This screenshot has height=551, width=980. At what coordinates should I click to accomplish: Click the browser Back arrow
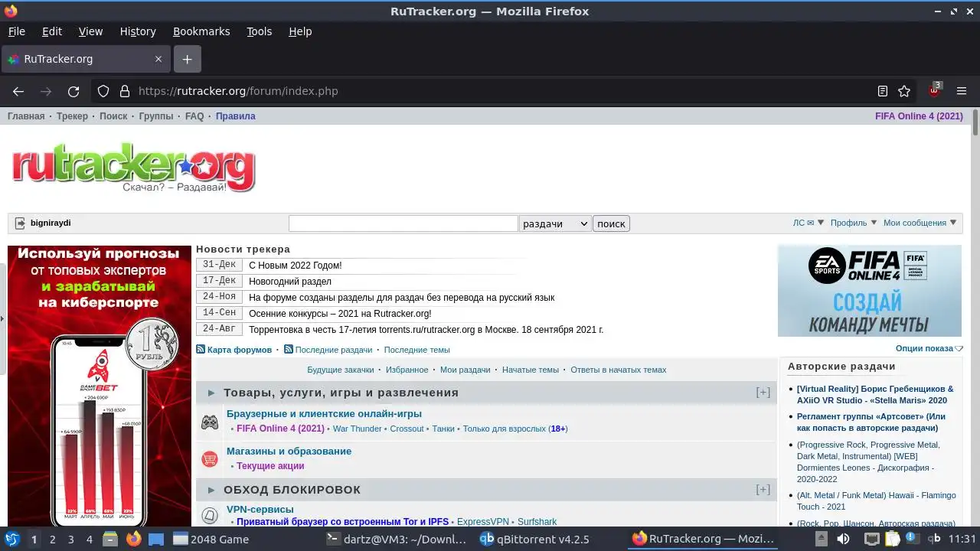click(18, 91)
